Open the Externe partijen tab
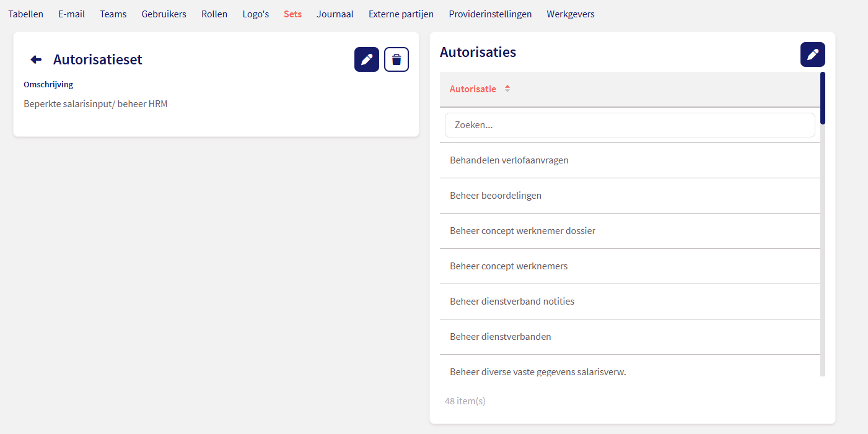 401,14
